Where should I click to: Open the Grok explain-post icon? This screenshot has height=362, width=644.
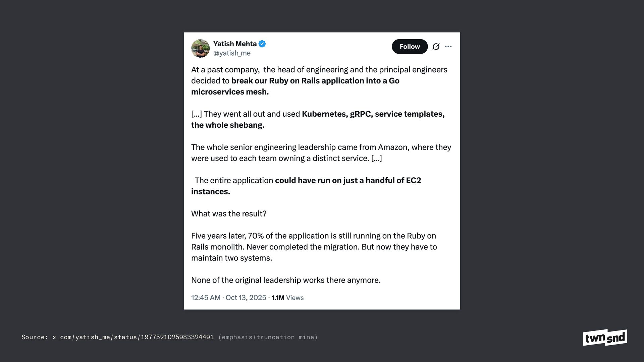point(436,47)
